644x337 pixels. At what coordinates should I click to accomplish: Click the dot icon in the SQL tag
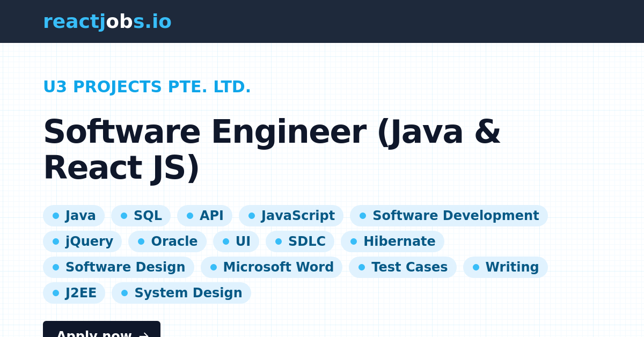coord(123,215)
